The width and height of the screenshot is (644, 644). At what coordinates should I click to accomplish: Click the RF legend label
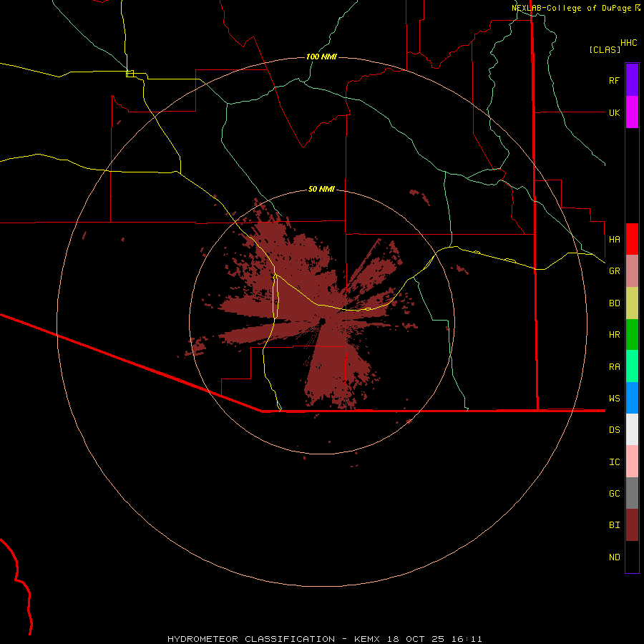click(614, 80)
